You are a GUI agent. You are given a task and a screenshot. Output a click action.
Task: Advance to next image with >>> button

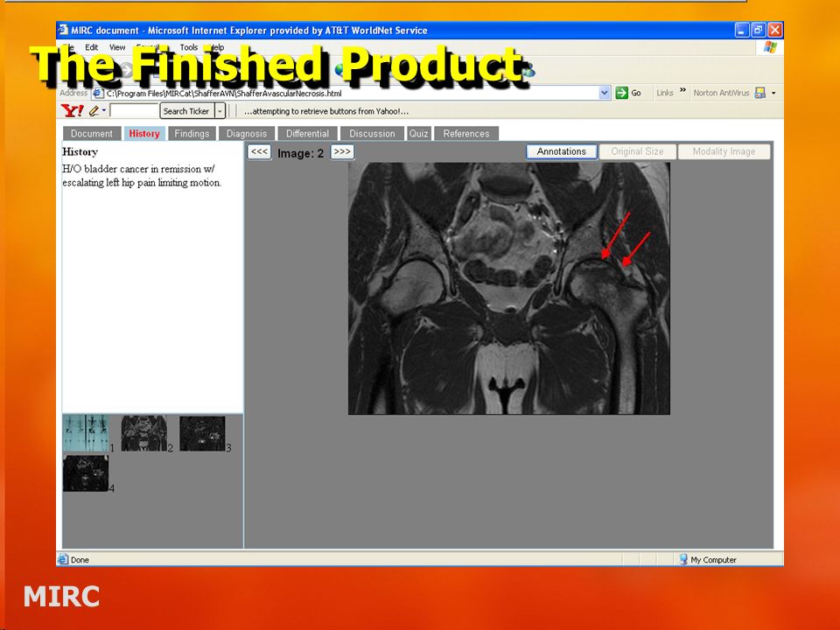pos(342,152)
